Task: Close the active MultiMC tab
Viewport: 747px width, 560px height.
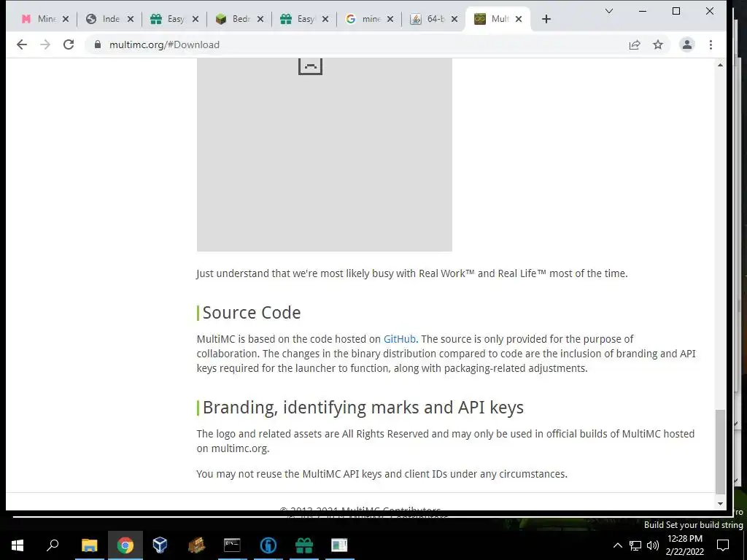Action: [519, 19]
